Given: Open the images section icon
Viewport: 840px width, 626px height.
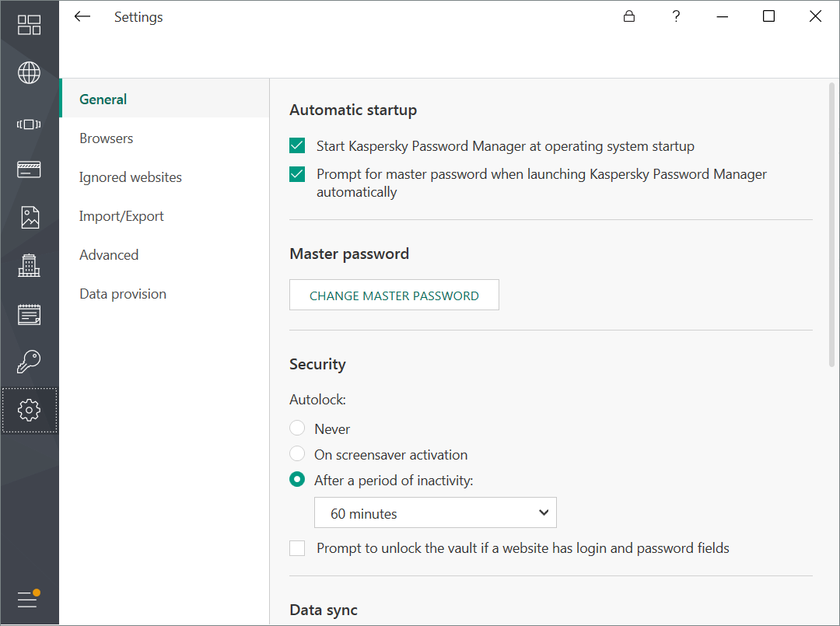Looking at the screenshot, I should point(29,218).
